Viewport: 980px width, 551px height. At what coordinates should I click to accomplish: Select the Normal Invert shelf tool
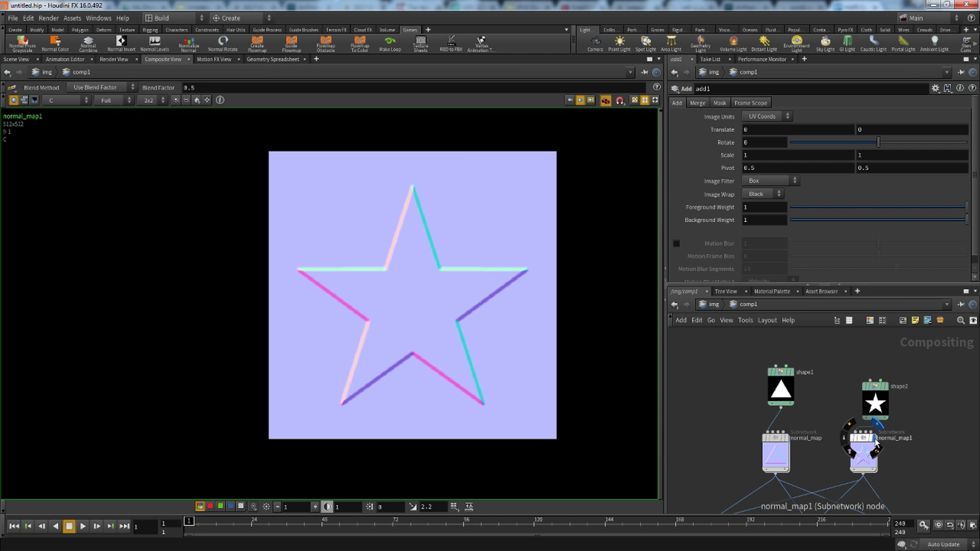click(121, 43)
